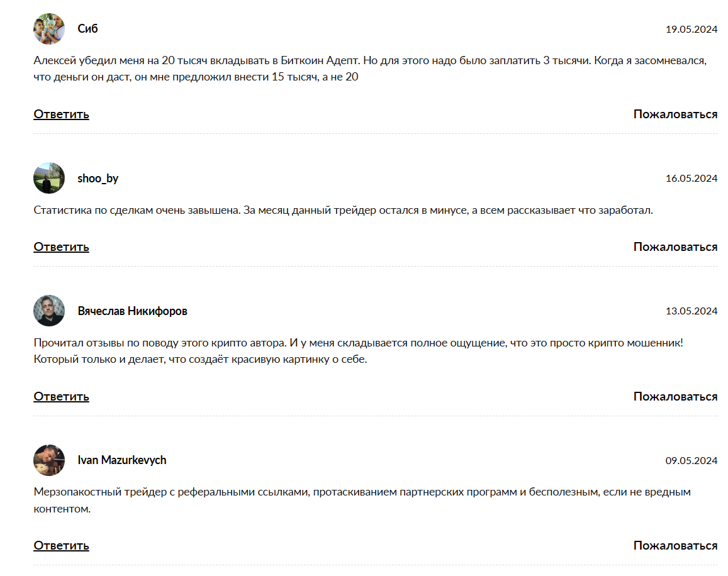Viewport: 728px width, 576px height.
Task: Reply to Сиб's comment via Ответить
Action: 61,114
